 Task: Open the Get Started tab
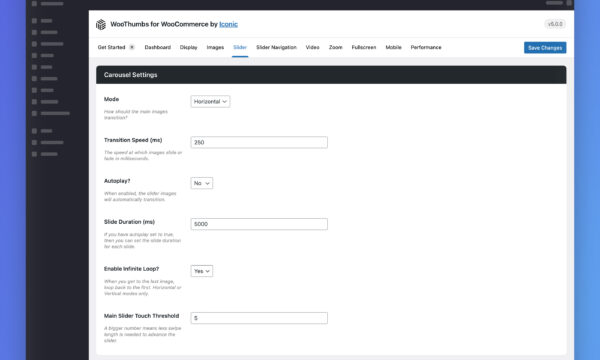tap(111, 47)
